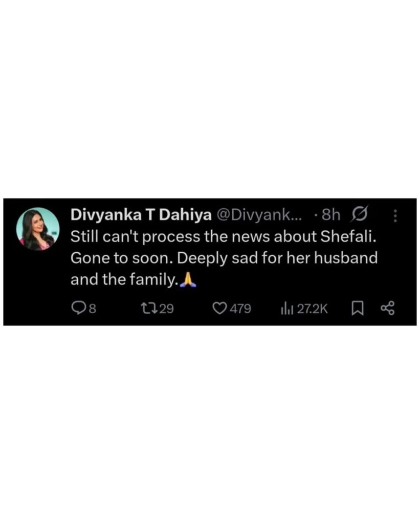Click the 27.2K views count
420x524 pixels.
pyautogui.click(x=313, y=309)
